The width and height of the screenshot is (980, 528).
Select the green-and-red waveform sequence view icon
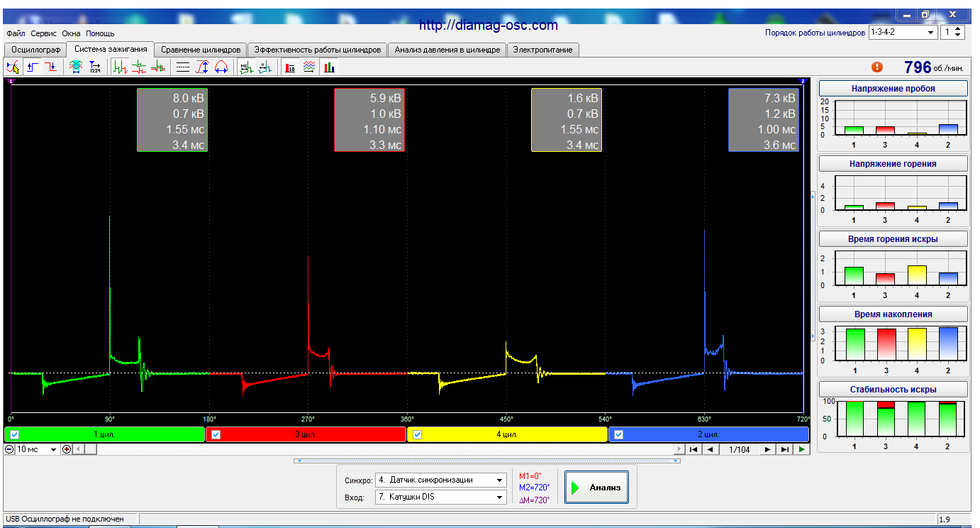[x=121, y=67]
